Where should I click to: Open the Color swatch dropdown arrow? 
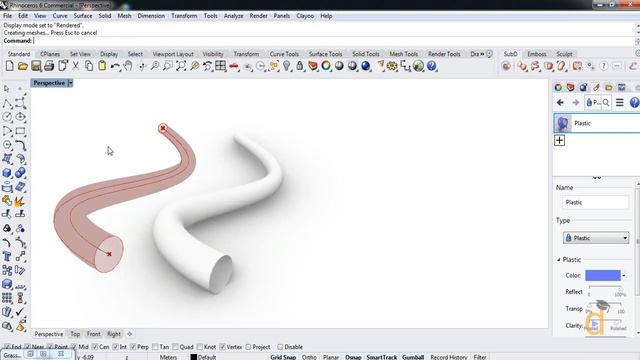(x=624, y=276)
